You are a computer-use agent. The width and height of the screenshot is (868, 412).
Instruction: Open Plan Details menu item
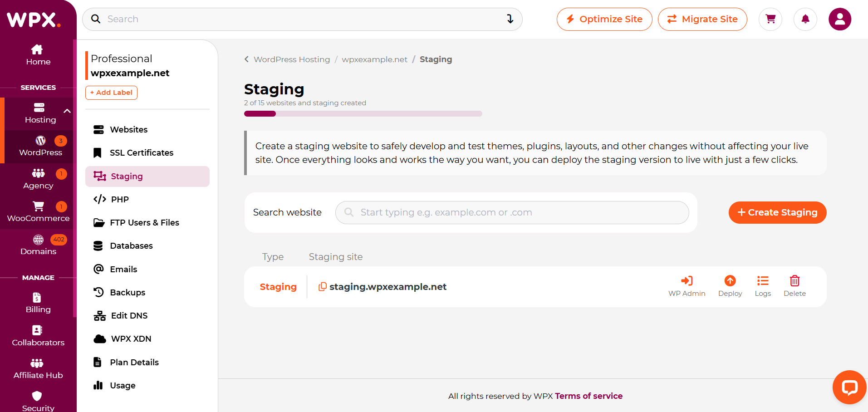[147, 363]
